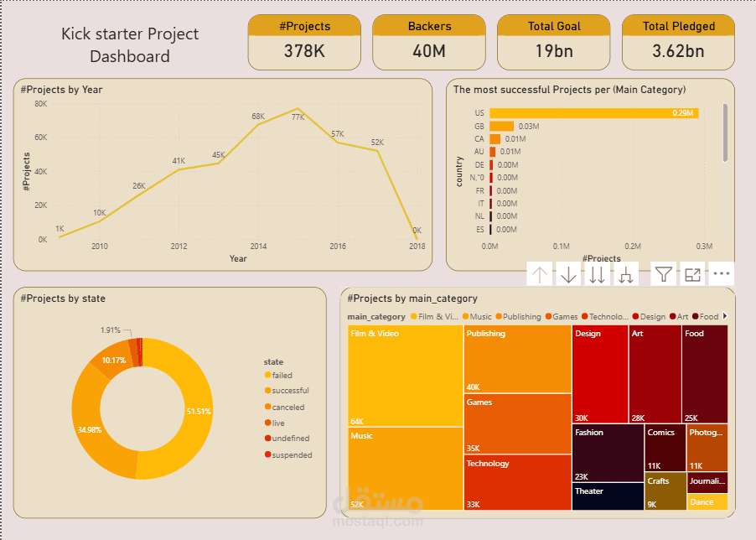Viewport: 756px width, 540px height.
Task: Select the Backers 40M card
Action: click(x=428, y=43)
